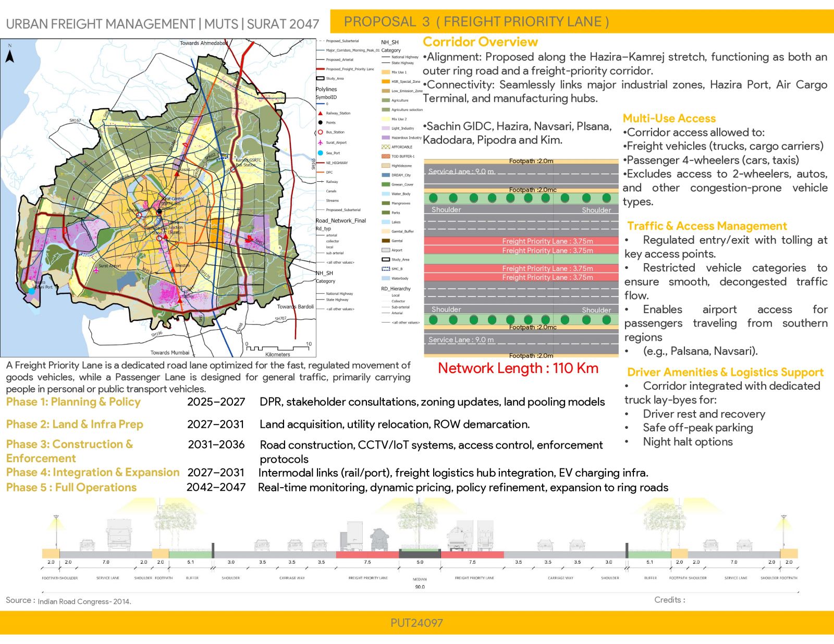Click the Light_Industry swatch

386,128
